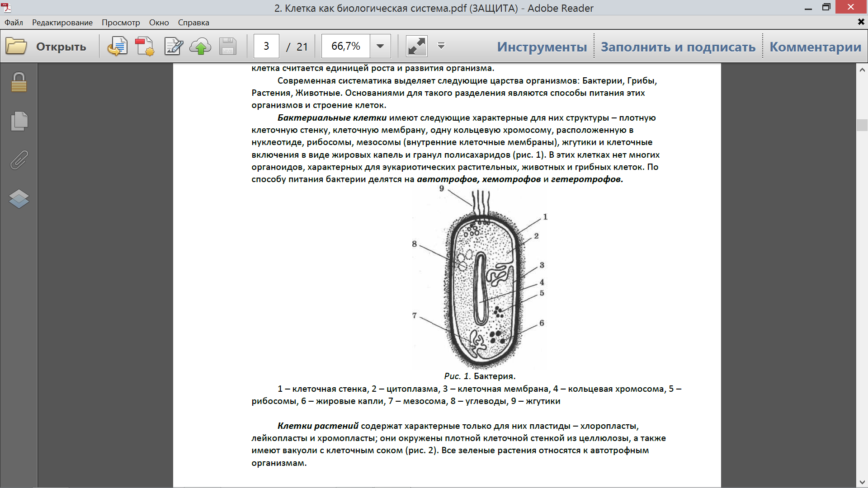Click the zoom level field 66,7%
The width and height of the screenshot is (868, 488).
coord(346,46)
